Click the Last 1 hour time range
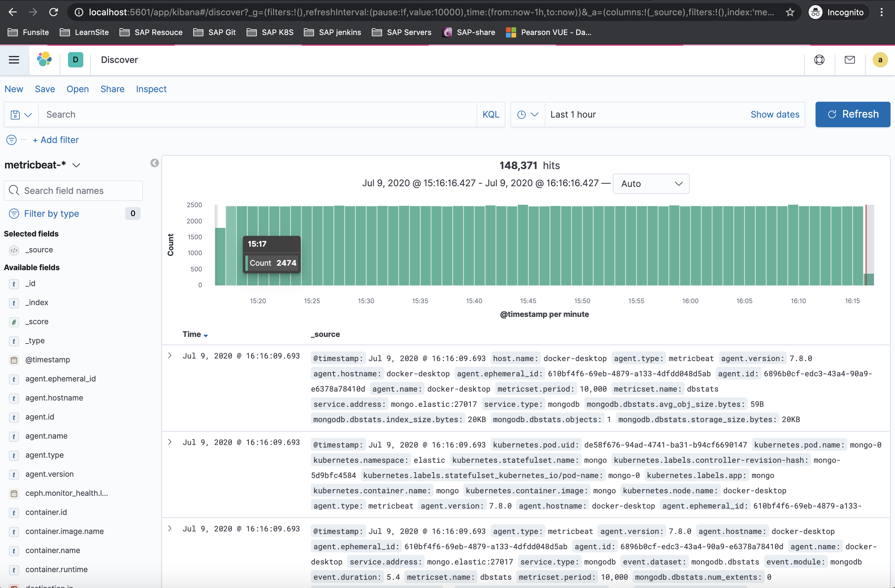This screenshot has width=895, height=588. 573,115
